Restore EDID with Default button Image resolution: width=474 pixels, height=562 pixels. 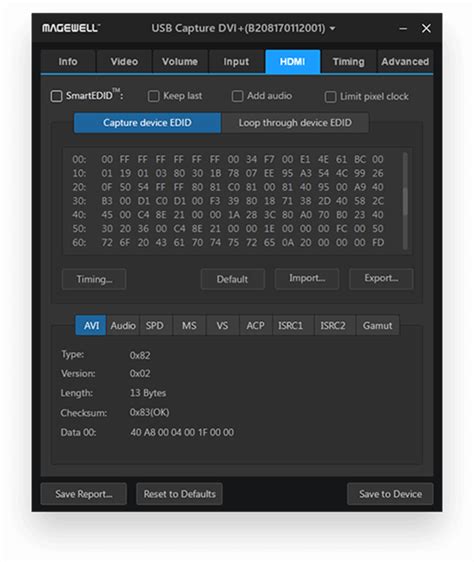(232, 279)
